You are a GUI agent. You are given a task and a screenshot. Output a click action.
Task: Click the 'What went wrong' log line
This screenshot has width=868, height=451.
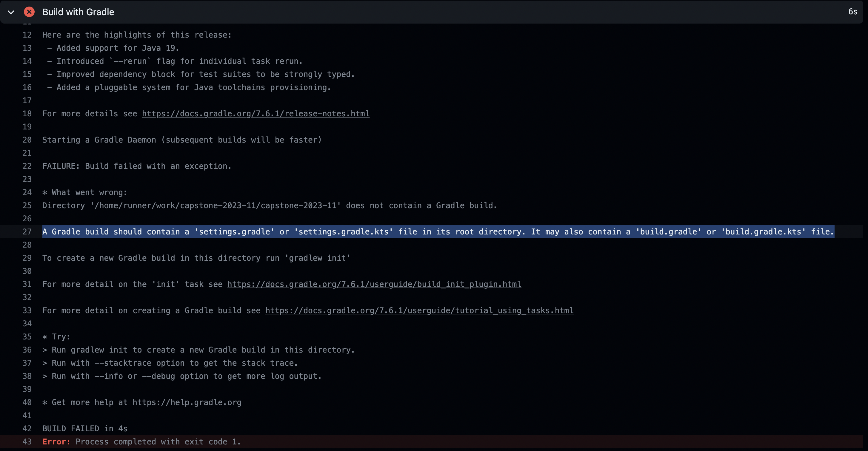click(84, 192)
